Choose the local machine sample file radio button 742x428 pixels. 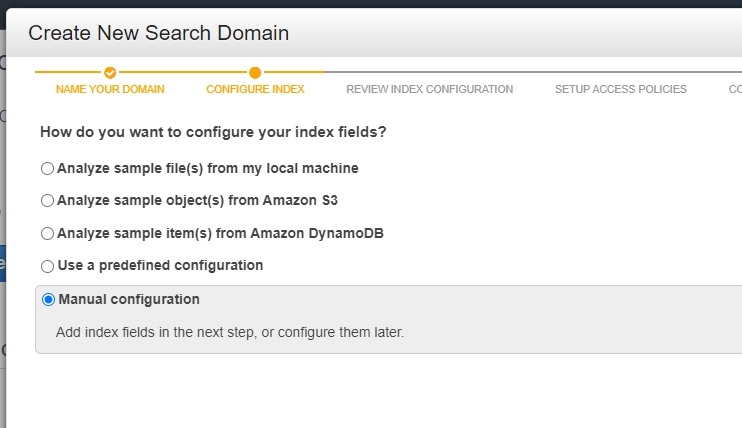48,168
